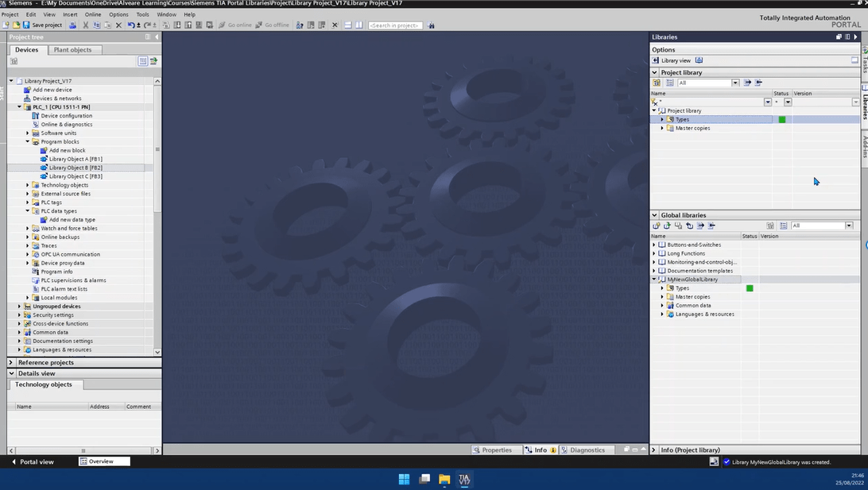Click green status square for project Types
Screen dimensions: 868x490
(x=782, y=120)
